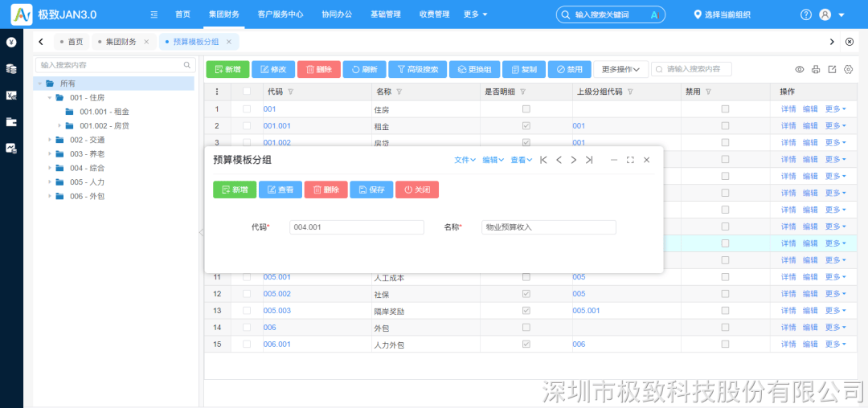The height and width of the screenshot is (408, 868).
Task: Toggle 是否明细 checkbox for 住房 row
Action: pyautogui.click(x=526, y=109)
